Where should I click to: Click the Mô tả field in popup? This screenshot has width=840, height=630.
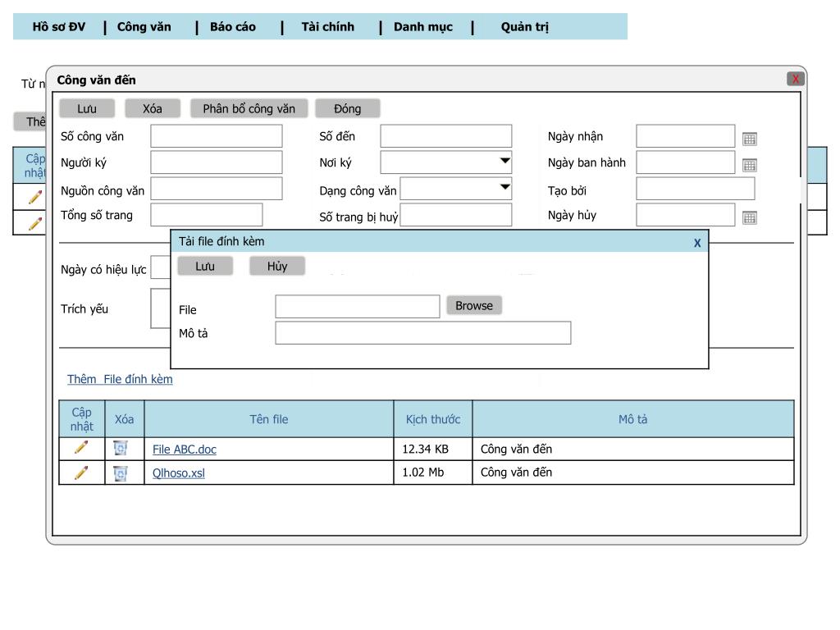pyautogui.click(x=423, y=333)
